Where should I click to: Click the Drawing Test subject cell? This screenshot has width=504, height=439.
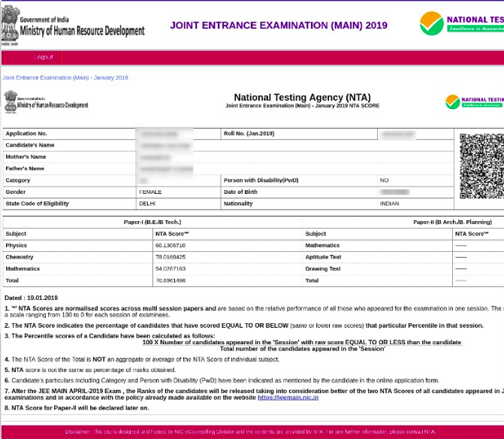click(323, 268)
